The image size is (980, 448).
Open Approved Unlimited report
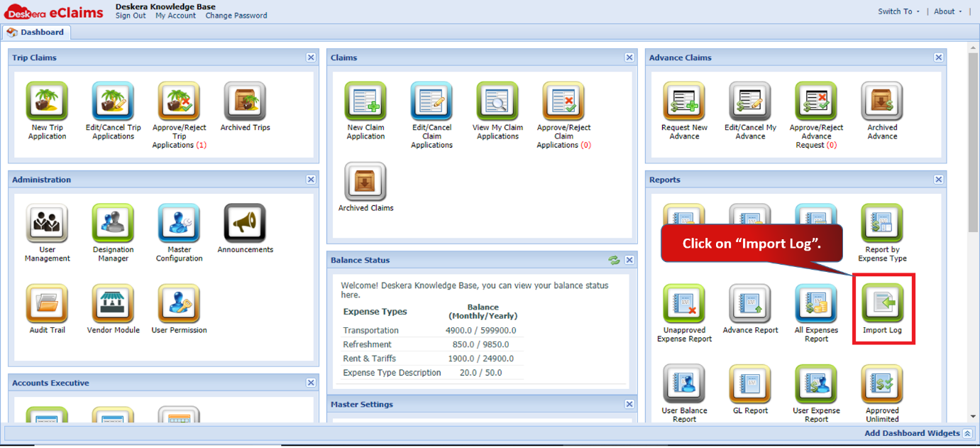(x=882, y=384)
